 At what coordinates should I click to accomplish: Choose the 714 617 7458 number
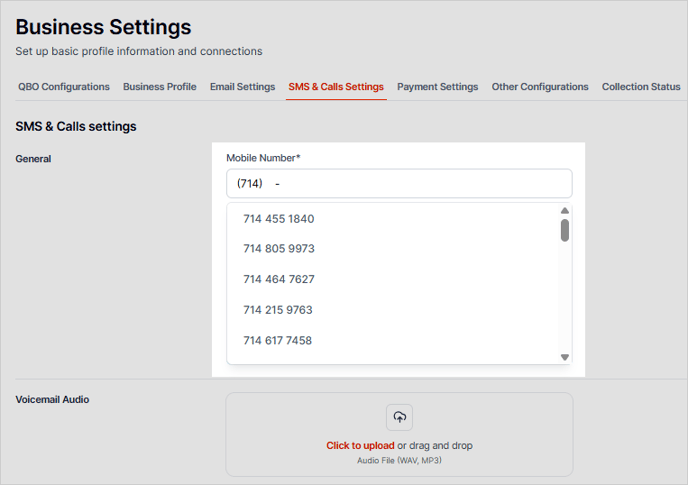point(278,341)
